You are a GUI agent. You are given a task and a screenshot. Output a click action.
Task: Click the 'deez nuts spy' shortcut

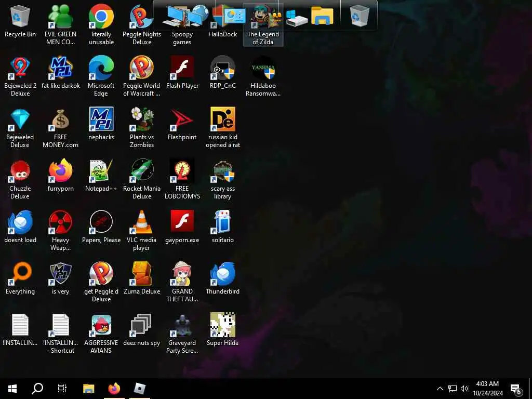click(142, 330)
